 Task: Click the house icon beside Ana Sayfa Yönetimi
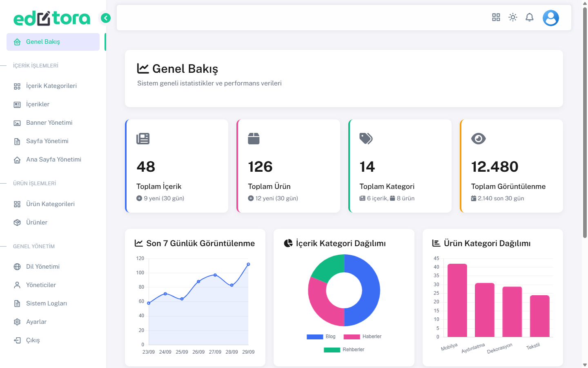click(x=17, y=160)
